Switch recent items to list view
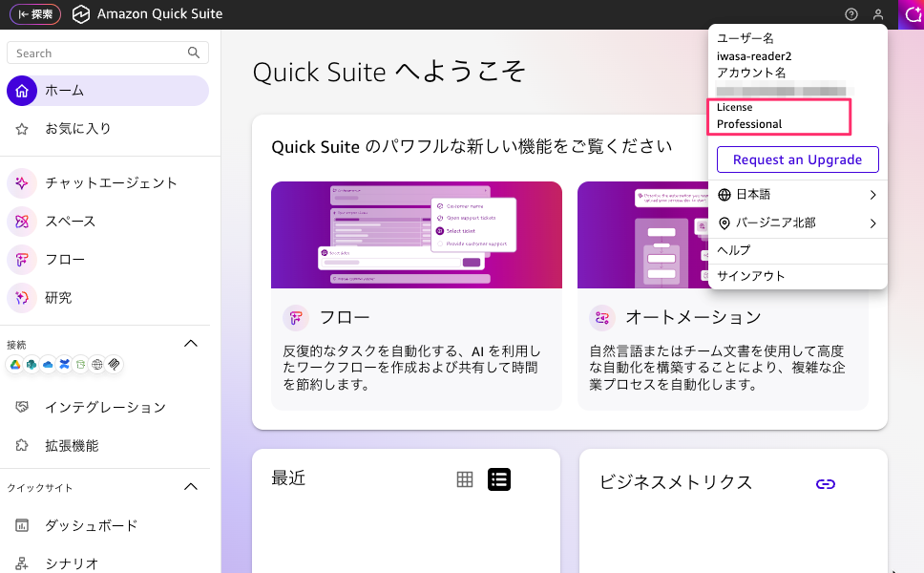 click(x=499, y=479)
